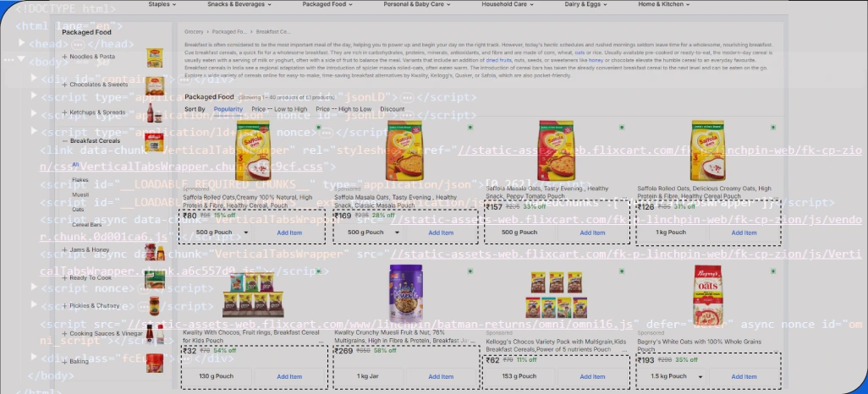The height and width of the screenshot is (394, 868).
Task: Open Saffola Delicious Creamy Oats product image
Action: coord(707,151)
